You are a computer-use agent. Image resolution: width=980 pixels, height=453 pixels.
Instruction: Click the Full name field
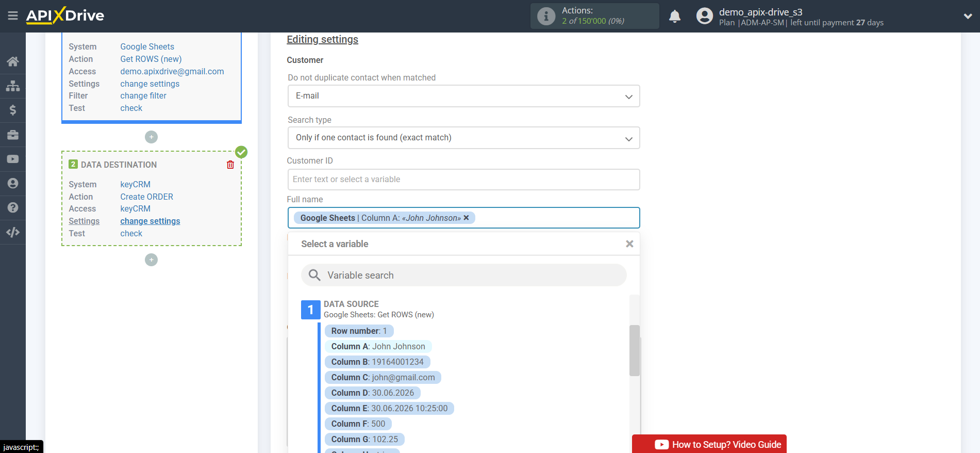(463, 218)
